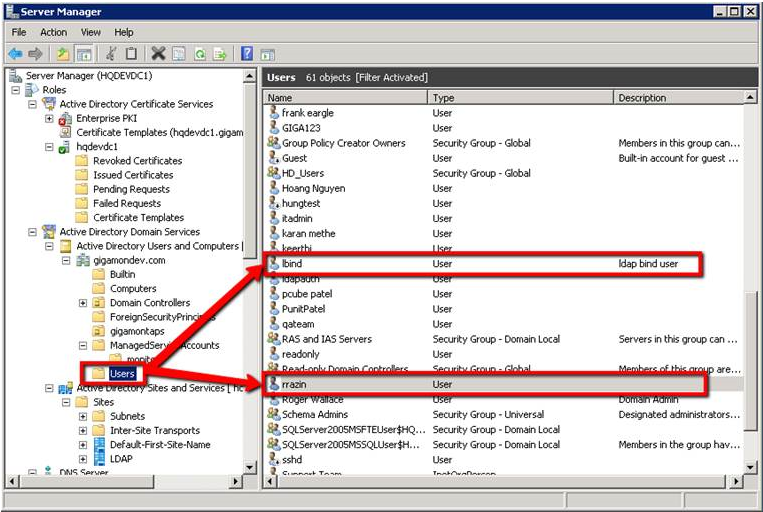Select the Revoked Certificates folder
Screen dimensions: 763x512
pos(137,161)
